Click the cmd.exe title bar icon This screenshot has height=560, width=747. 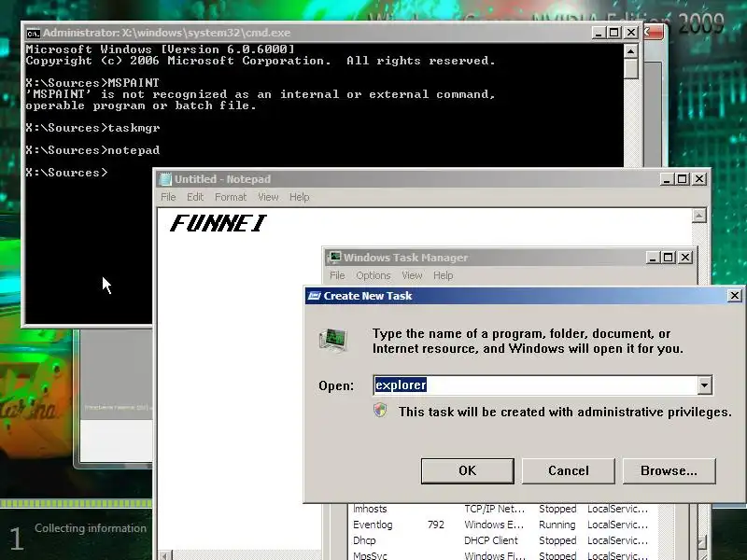coord(33,33)
